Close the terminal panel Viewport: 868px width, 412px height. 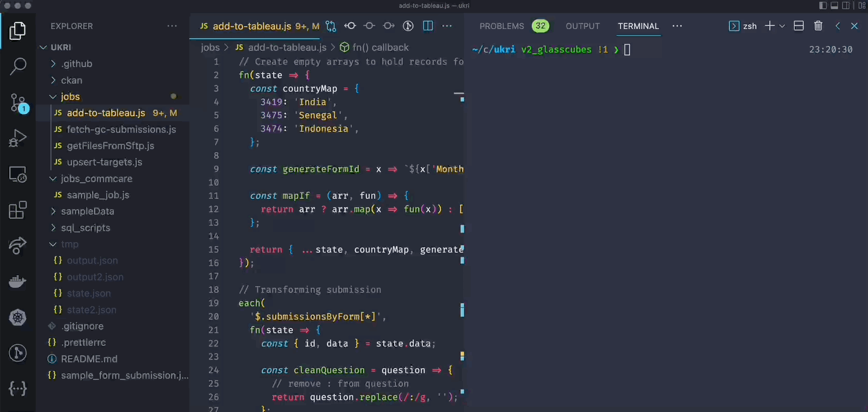[855, 26]
